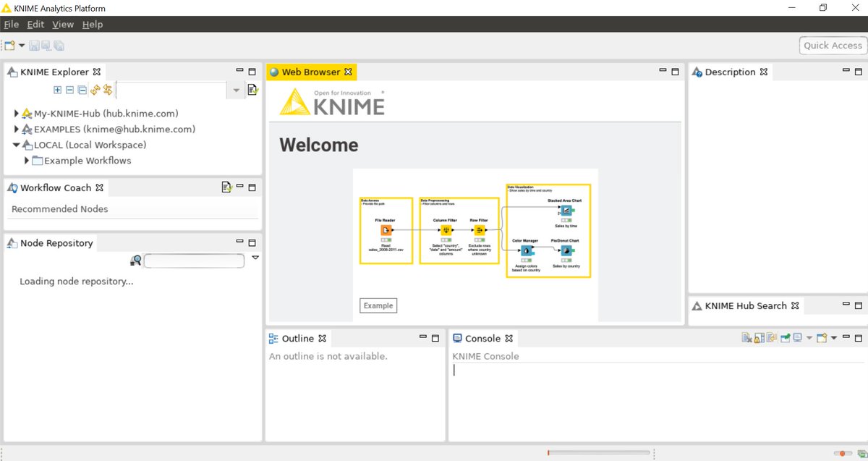
Task: Select the Outline tab
Action: tap(297, 339)
